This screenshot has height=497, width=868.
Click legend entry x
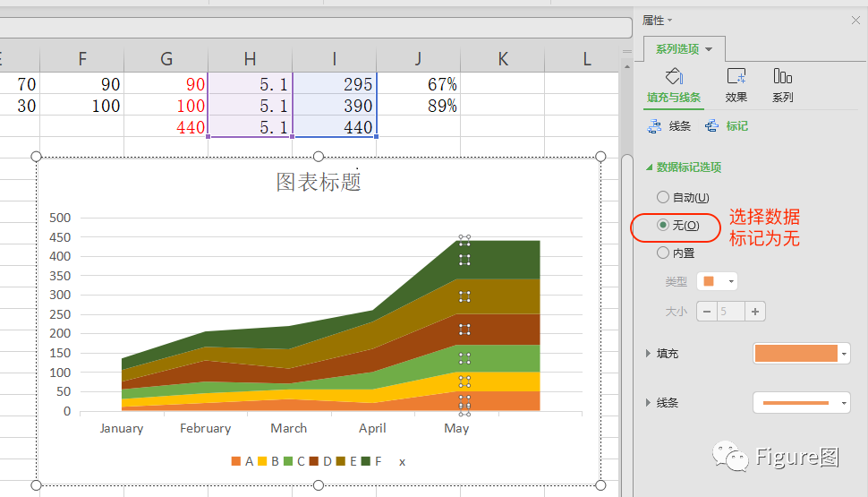coord(402,461)
